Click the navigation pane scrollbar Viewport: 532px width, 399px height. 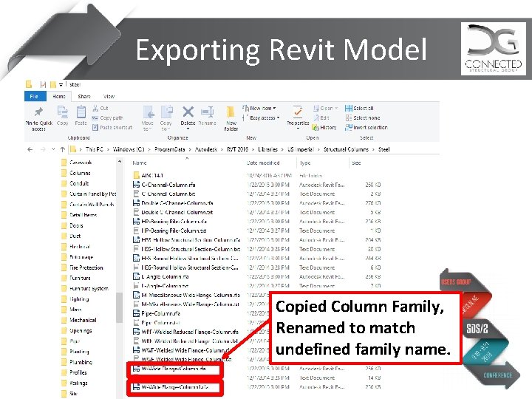(x=119, y=307)
